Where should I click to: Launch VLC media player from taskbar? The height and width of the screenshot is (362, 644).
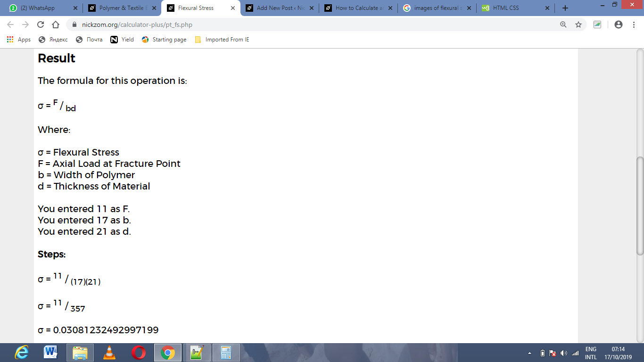click(x=109, y=353)
